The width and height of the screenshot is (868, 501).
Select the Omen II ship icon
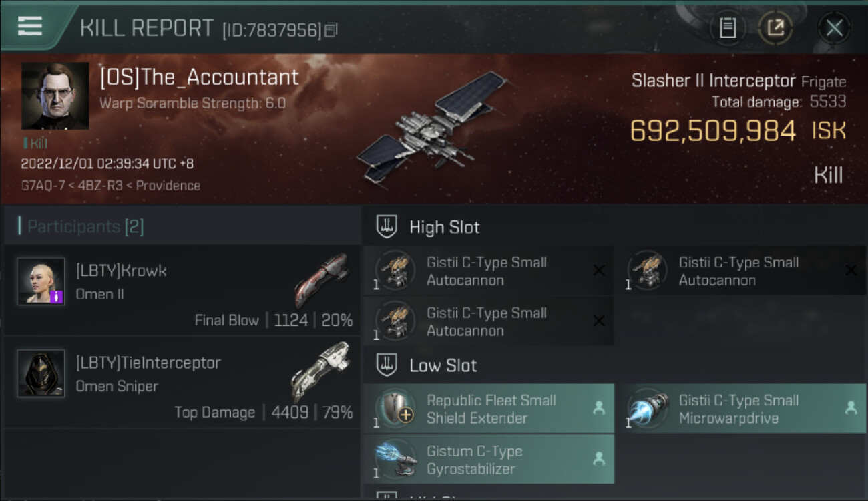322,279
